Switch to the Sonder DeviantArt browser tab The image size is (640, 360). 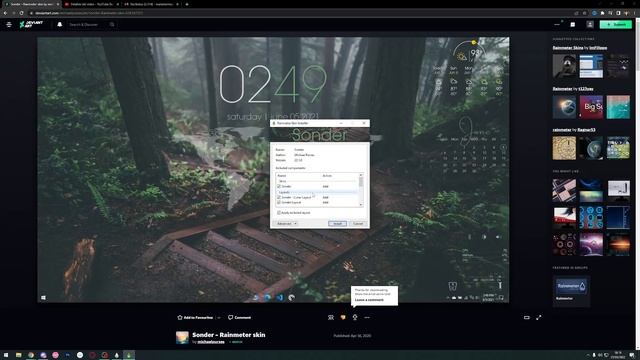point(31,4)
